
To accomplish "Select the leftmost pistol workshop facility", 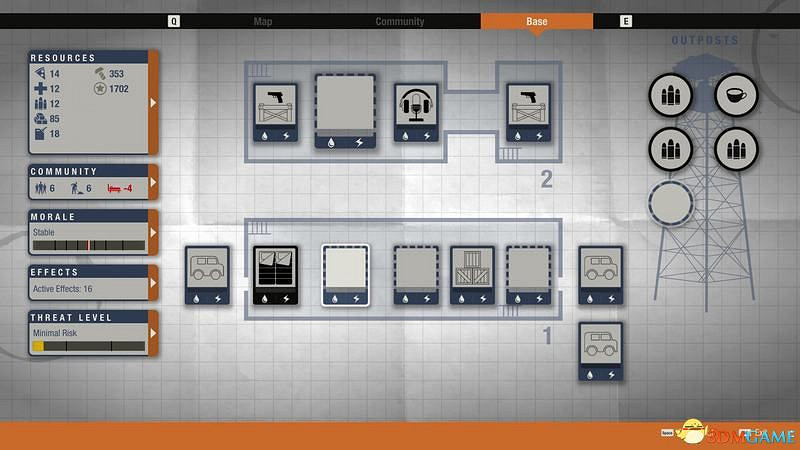I will 274,112.
